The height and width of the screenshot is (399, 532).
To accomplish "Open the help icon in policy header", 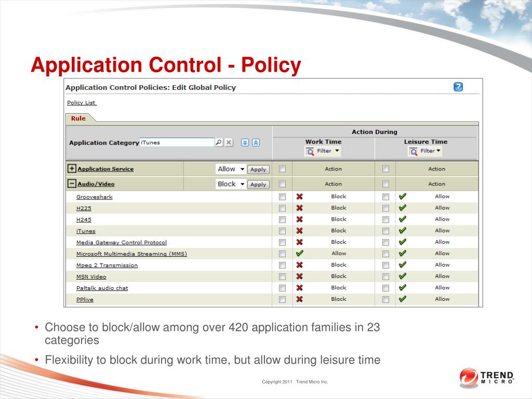I will (x=458, y=87).
